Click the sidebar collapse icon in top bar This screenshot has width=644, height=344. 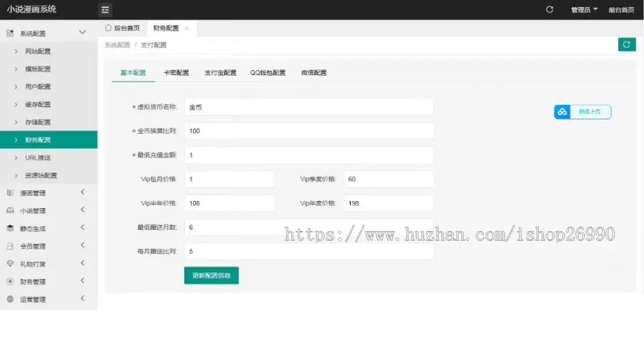[x=105, y=10]
